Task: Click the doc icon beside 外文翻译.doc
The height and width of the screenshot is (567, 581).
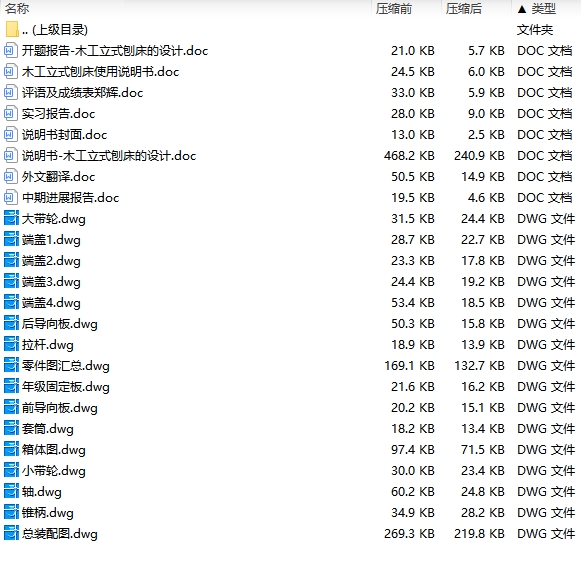Action: (x=11, y=176)
